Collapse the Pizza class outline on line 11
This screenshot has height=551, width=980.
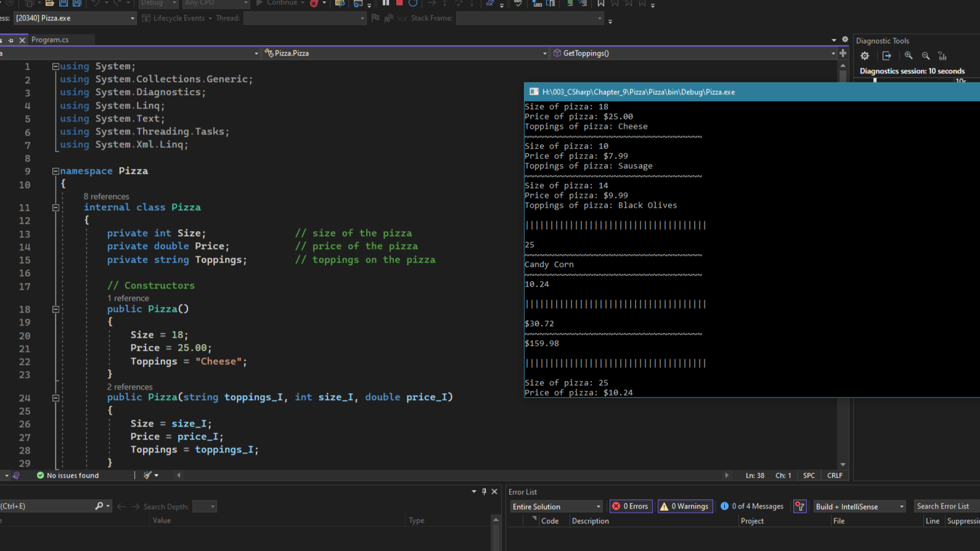pyautogui.click(x=55, y=208)
